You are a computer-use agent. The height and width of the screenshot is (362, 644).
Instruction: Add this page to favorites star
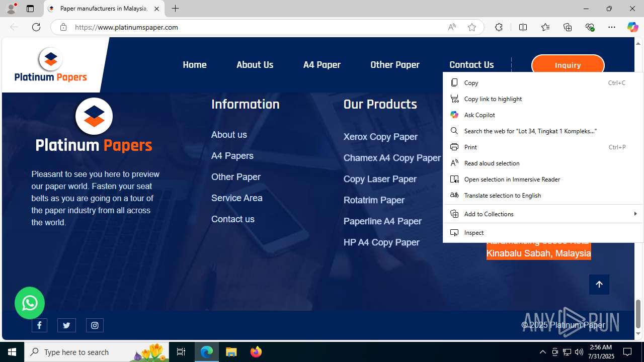(x=472, y=27)
